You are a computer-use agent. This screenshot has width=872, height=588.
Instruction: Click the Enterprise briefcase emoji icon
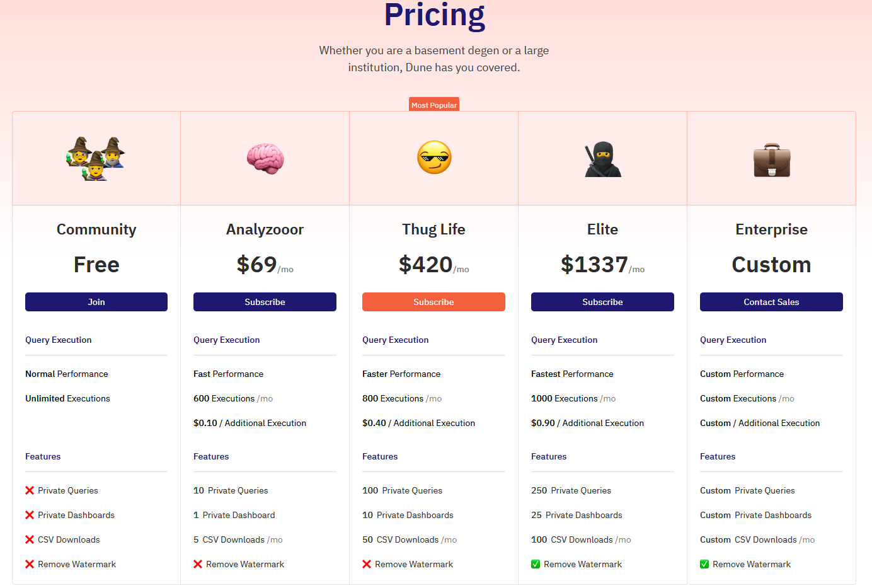click(x=772, y=160)
